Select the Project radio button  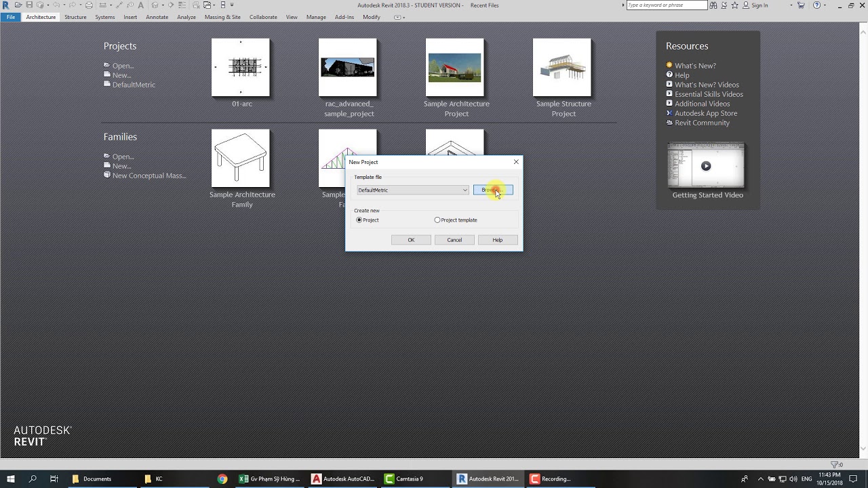pyautogui.click(x=359, y=220)
